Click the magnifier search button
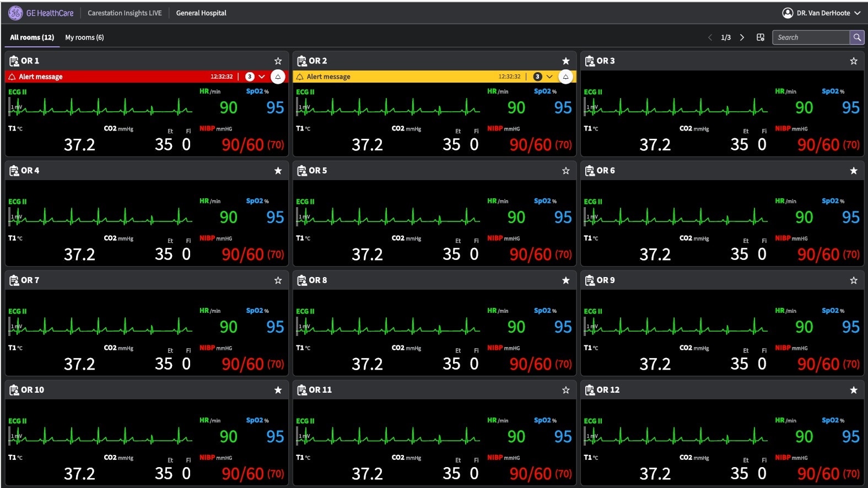Image resolution: width=868 pixels, height=488 pixels. pyautogui.click(x=856, y=37)
